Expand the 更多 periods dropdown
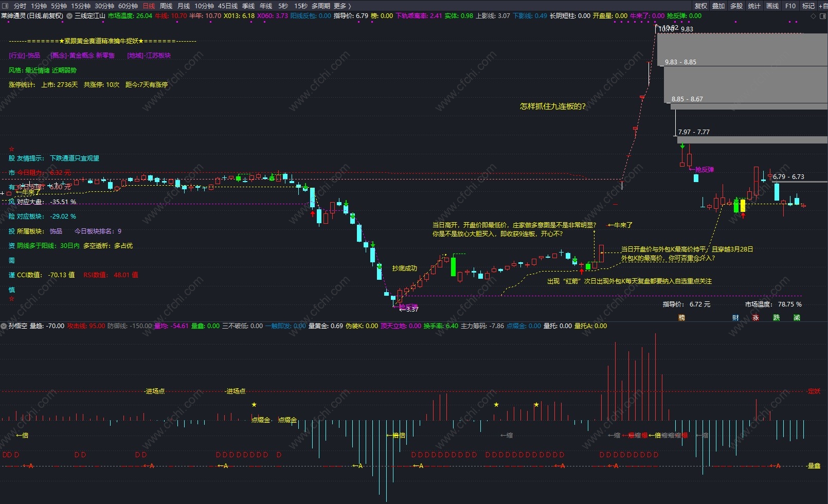828x504 pixels. click(x=343, y=6)
